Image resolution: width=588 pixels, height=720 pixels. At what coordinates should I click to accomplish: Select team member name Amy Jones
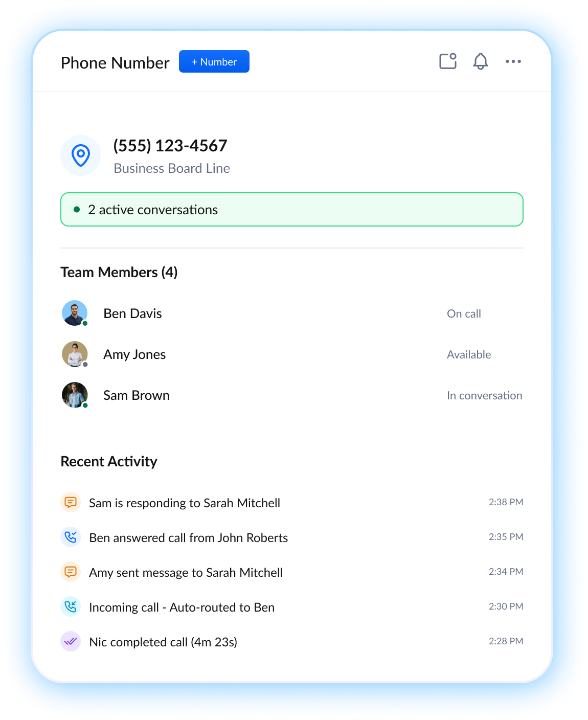pos(134,354)
